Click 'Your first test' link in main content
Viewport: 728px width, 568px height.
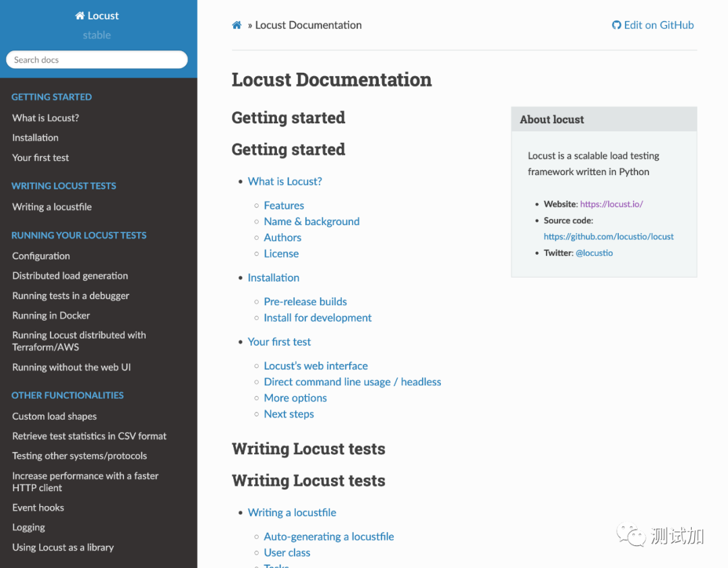click(x=279, y=342)
